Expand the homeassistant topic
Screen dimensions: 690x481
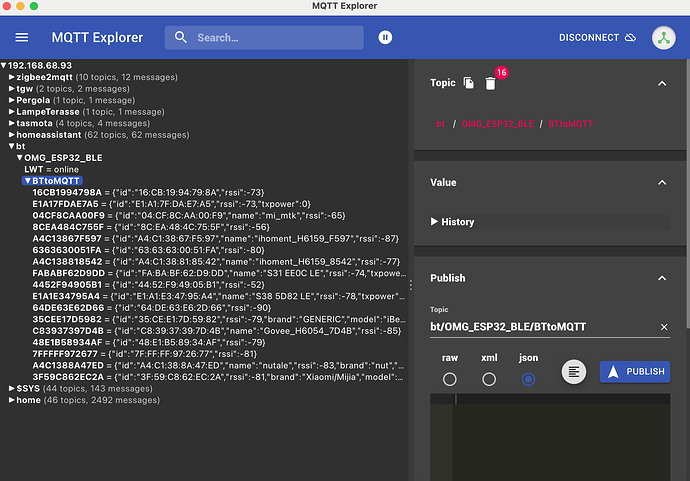12,135
